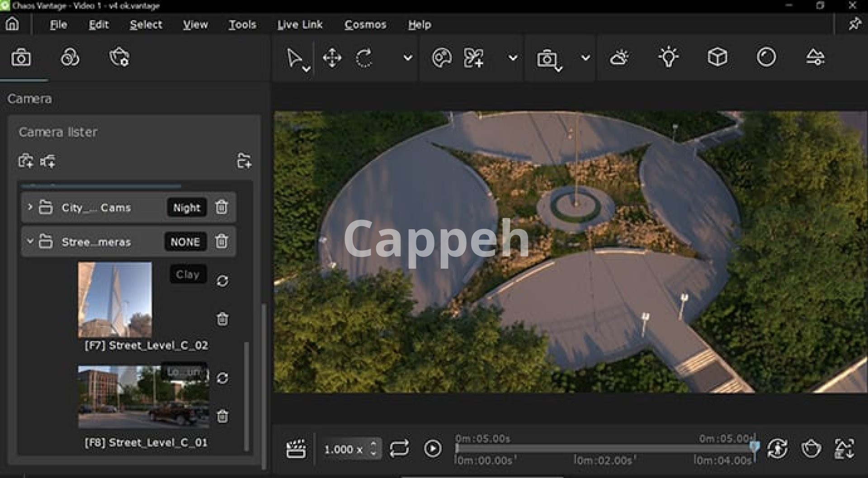Collapse the Street cameras folder
The image size is (868, 478).
coord(30,241)
